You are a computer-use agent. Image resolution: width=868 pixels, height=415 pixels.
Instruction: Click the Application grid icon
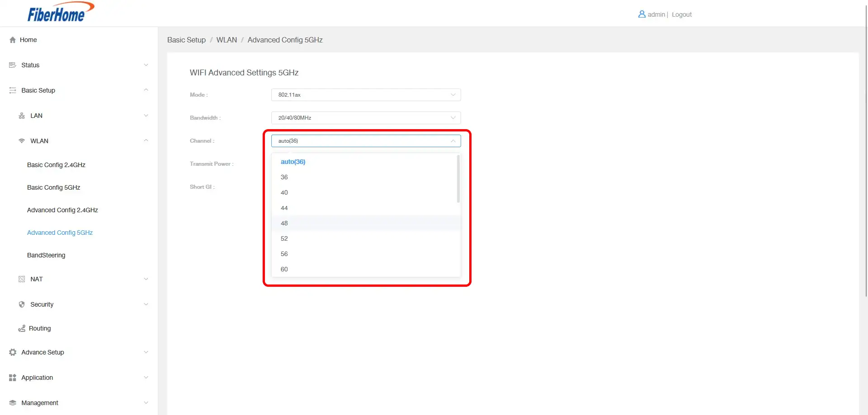[x=13, y=378]
